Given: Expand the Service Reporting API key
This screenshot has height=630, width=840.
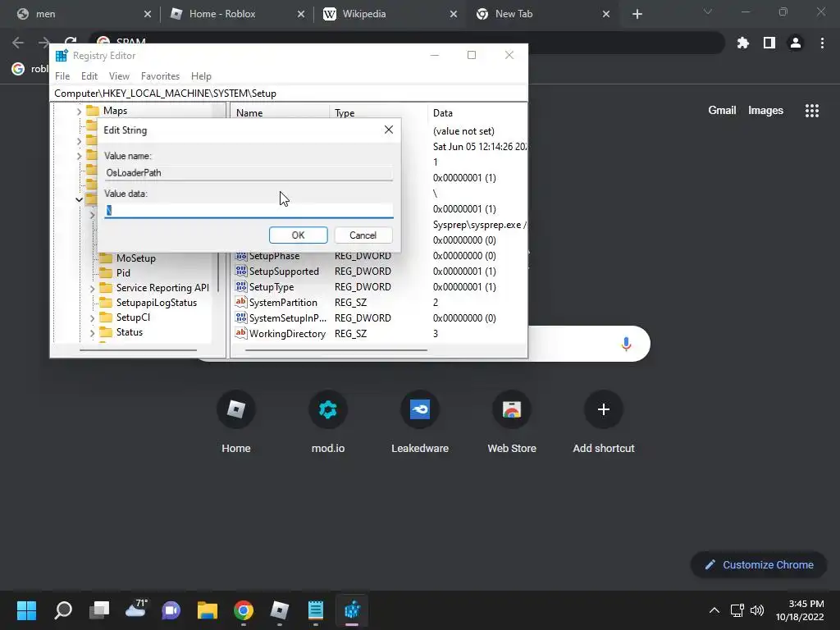Looking at the screenshot, I should pos(92,288).
